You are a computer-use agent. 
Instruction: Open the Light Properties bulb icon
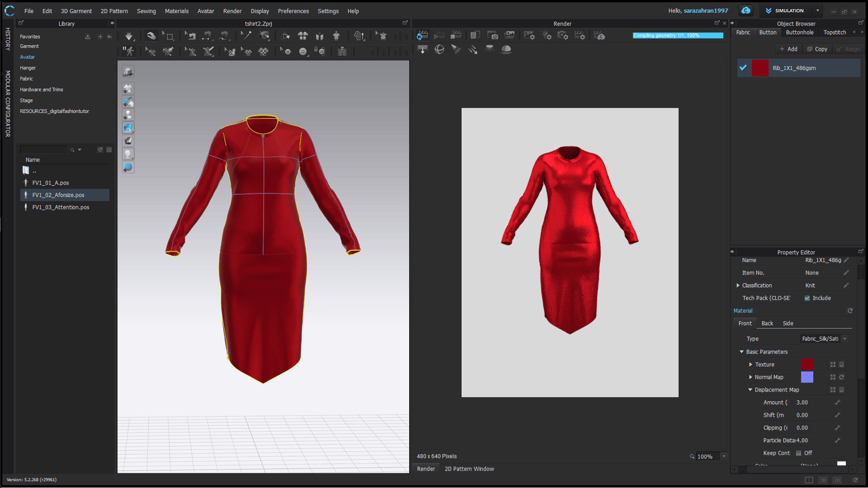tap(546, 36)
